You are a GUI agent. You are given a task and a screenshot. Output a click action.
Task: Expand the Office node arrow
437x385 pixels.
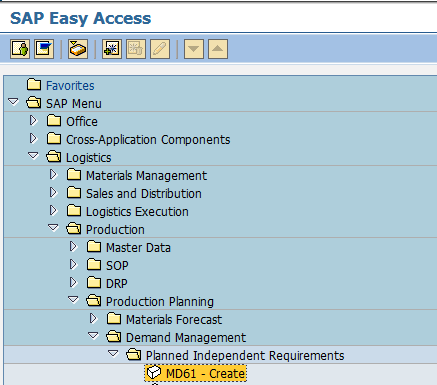33,120
